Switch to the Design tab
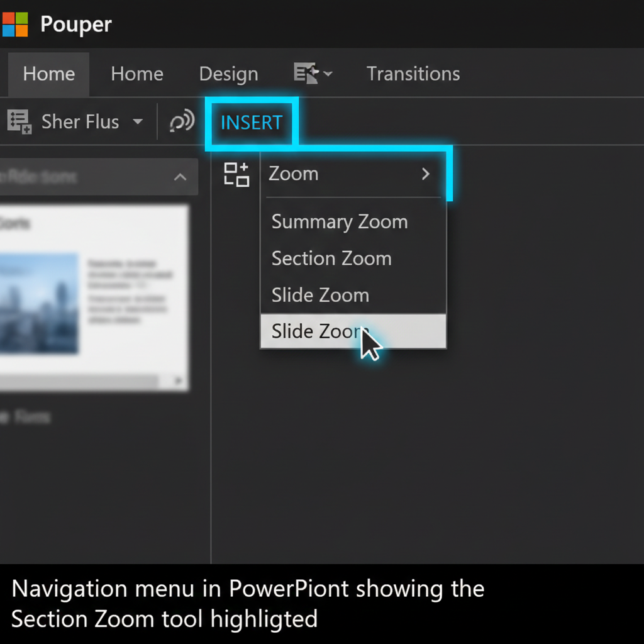This screenshot has height=644, width=644. [x=228, y=74]
